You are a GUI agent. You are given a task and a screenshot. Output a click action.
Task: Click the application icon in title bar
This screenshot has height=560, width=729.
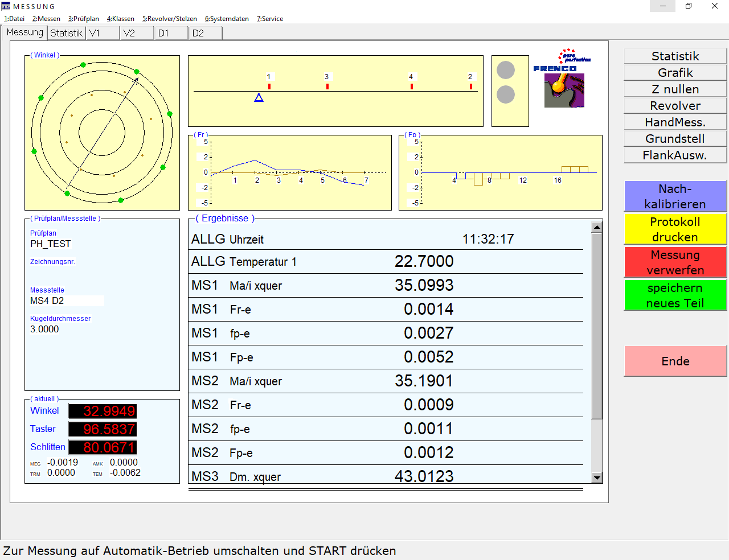pos(6,6)
